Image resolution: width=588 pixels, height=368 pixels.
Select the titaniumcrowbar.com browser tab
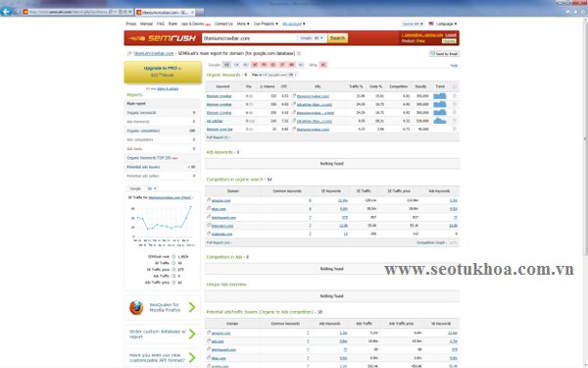(165, 12)
